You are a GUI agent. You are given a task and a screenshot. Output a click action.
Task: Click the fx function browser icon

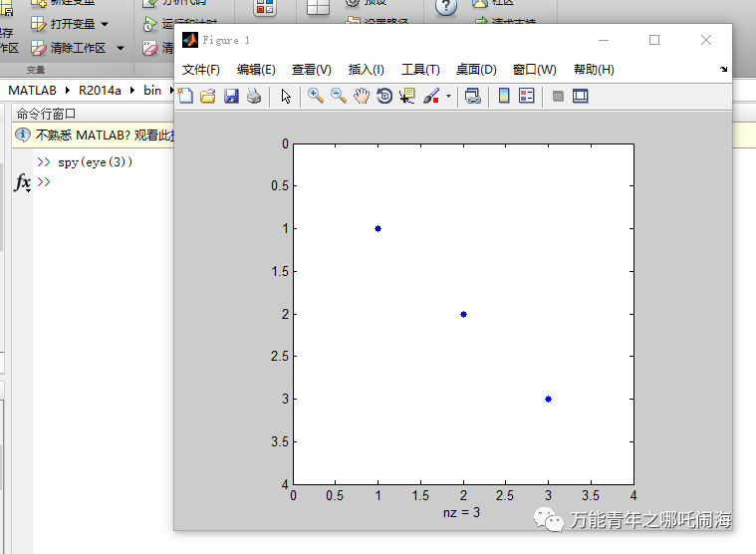coord(23,182)
